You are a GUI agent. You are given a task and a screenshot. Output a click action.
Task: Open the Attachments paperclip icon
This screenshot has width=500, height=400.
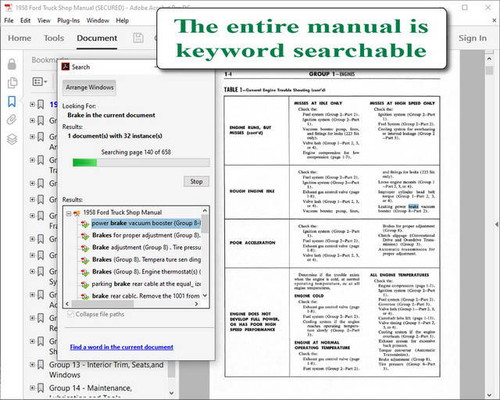[x=12, y=119]
